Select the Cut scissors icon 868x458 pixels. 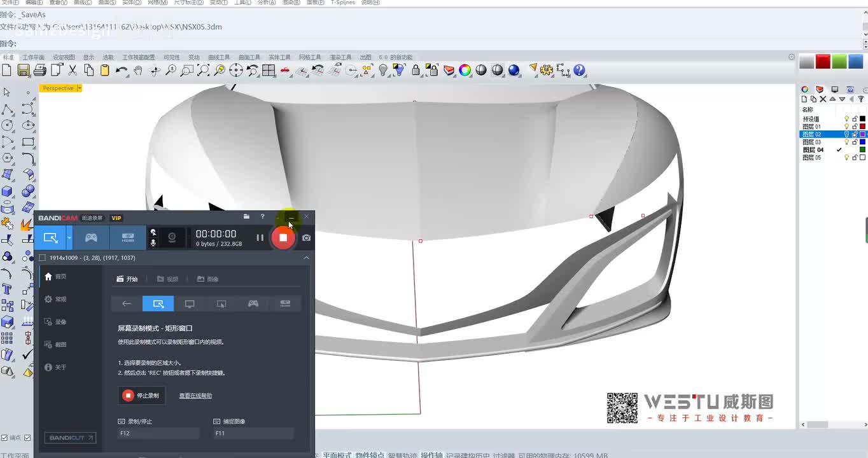[73, 71]
